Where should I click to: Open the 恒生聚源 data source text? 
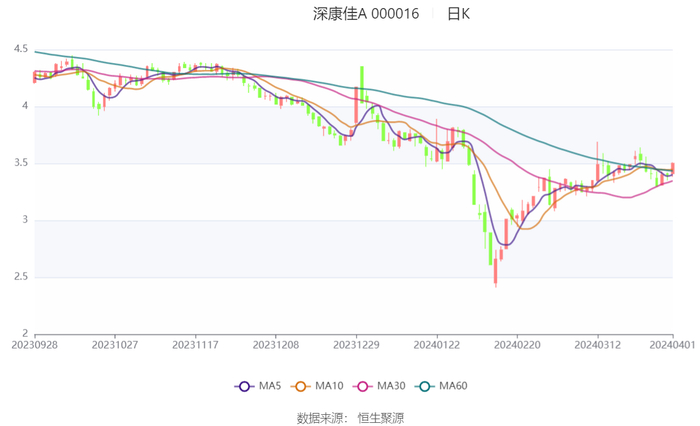coord(383,417)
